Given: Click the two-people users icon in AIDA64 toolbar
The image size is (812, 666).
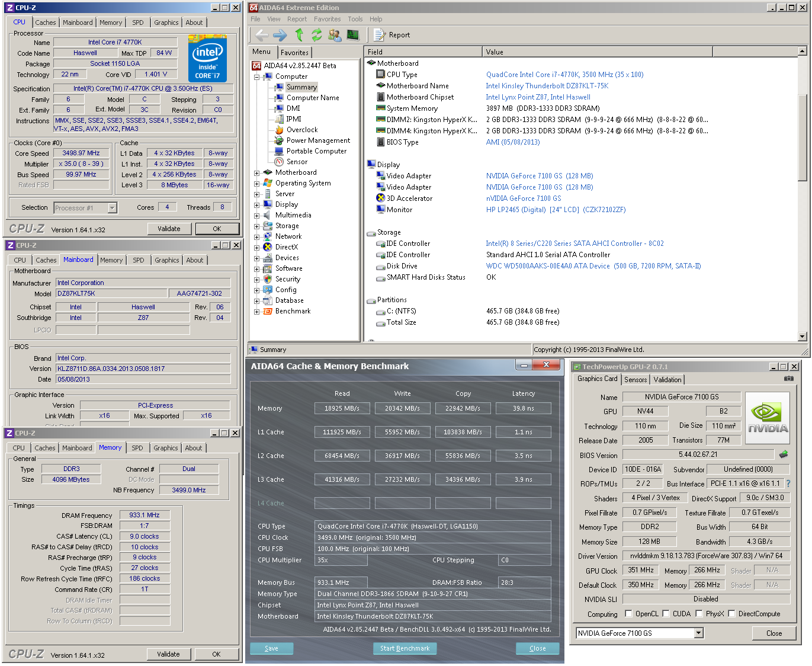Looking at the screenshot, I should pyautogui.click(x=335, y=35).
